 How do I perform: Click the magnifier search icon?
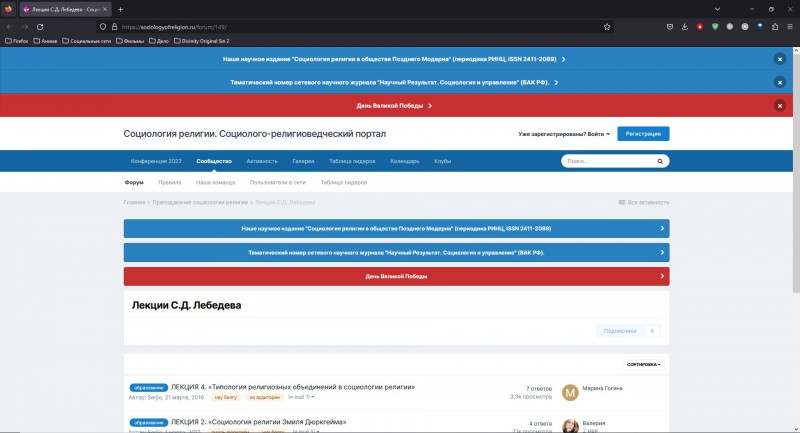pos(660,161)
